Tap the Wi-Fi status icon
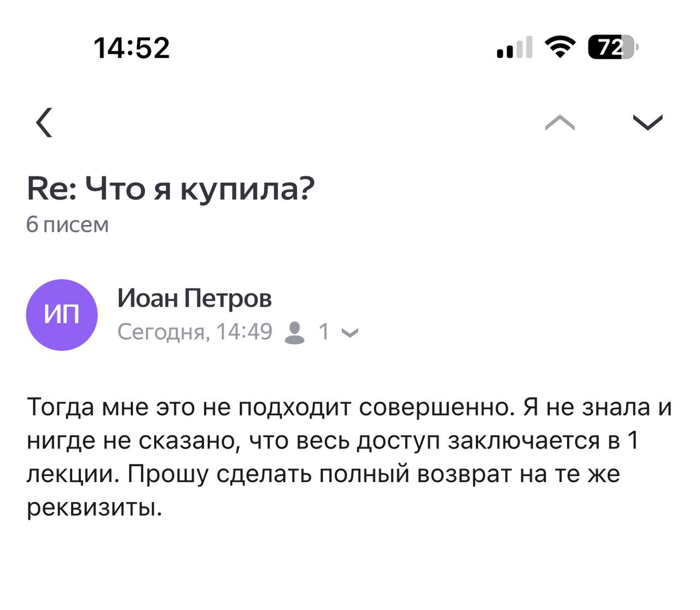Image resolution: width=700 pixels, height=610 pixels. click(560, 48)
